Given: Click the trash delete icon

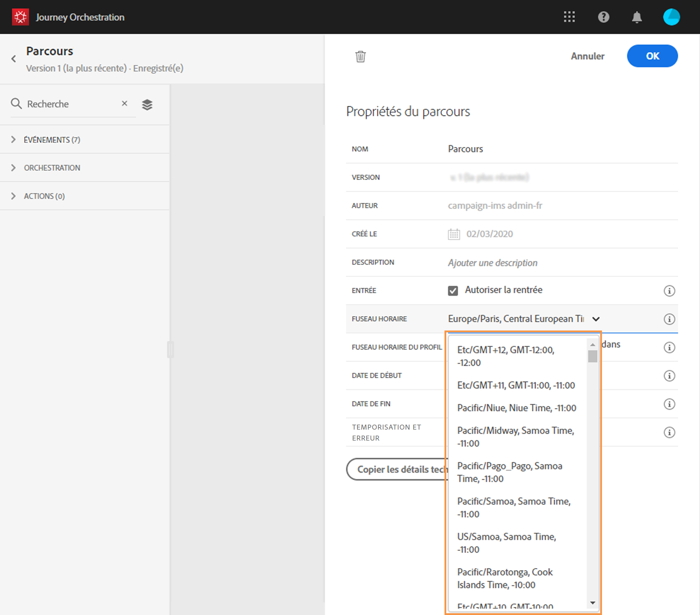Looking at the screenshot, I should 360,56.
